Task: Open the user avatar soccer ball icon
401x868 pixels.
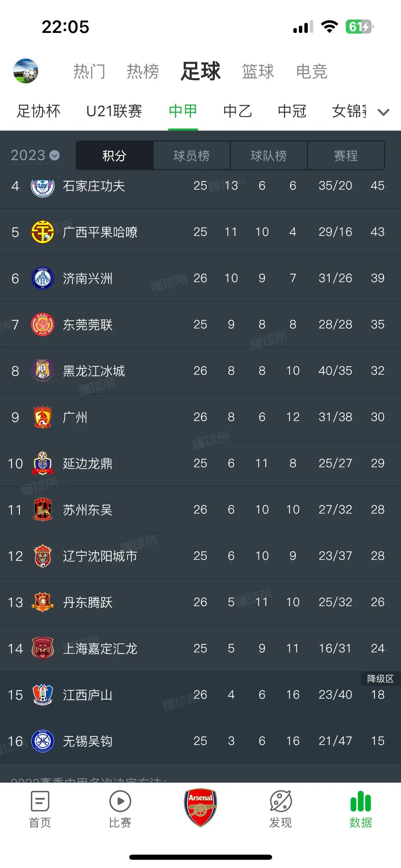Action: [26, 71]
